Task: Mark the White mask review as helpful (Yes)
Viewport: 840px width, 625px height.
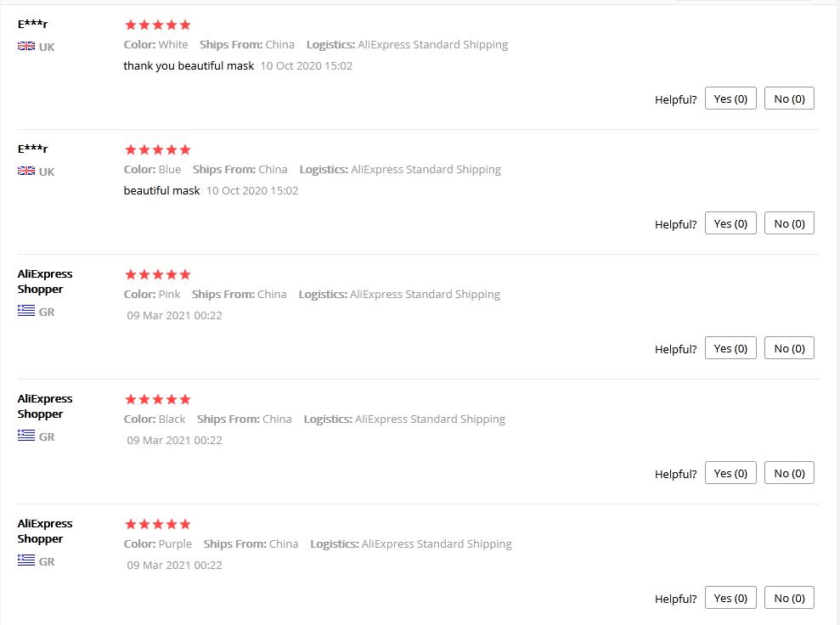Action: coord(730,99)
